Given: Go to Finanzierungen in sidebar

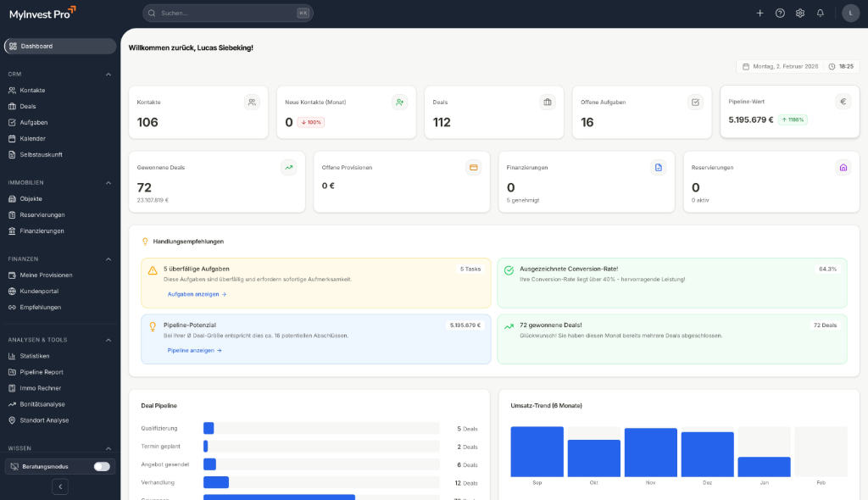Looking at the screenshot, I should pos(42,231).
